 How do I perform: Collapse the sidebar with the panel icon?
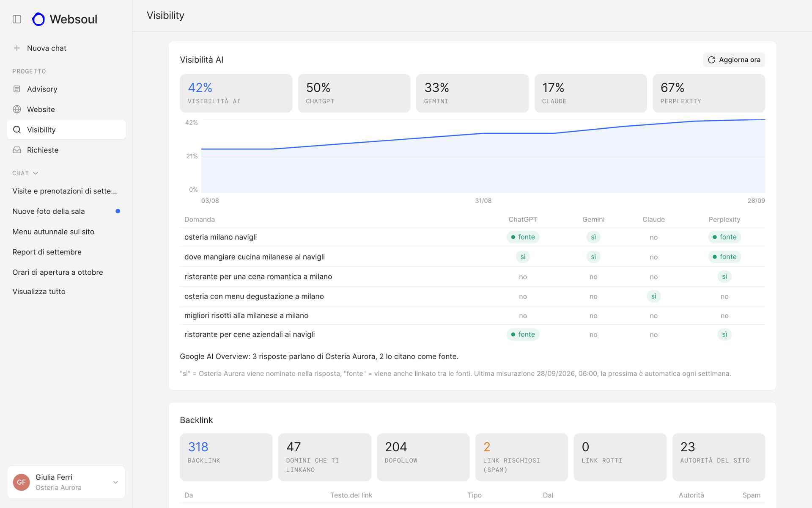coord(17,19)
